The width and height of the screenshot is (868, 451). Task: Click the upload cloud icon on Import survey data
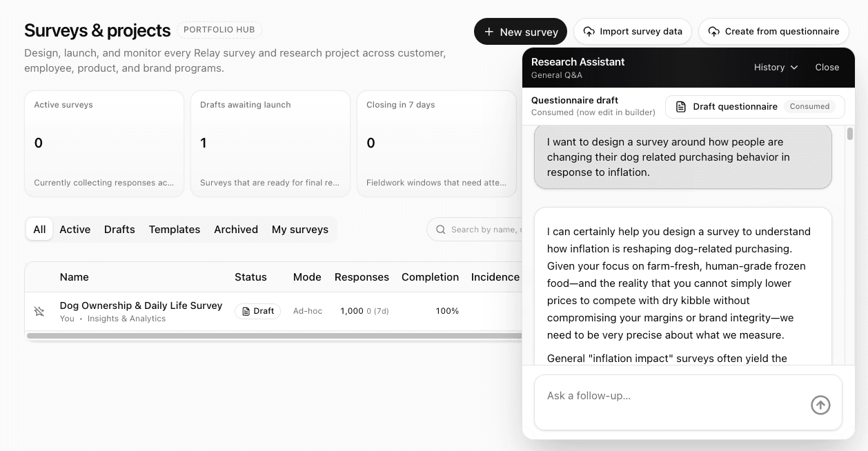click(588, 31)
